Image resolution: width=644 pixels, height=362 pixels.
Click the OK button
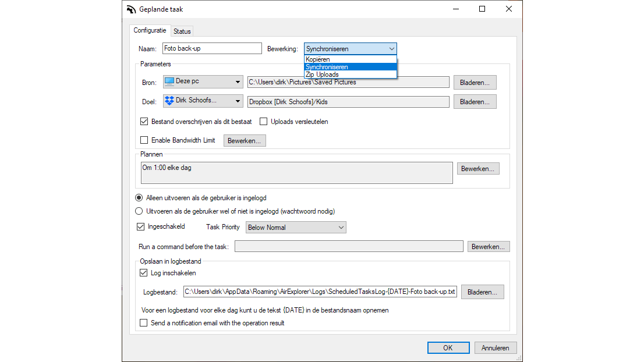tap(448, 348)
